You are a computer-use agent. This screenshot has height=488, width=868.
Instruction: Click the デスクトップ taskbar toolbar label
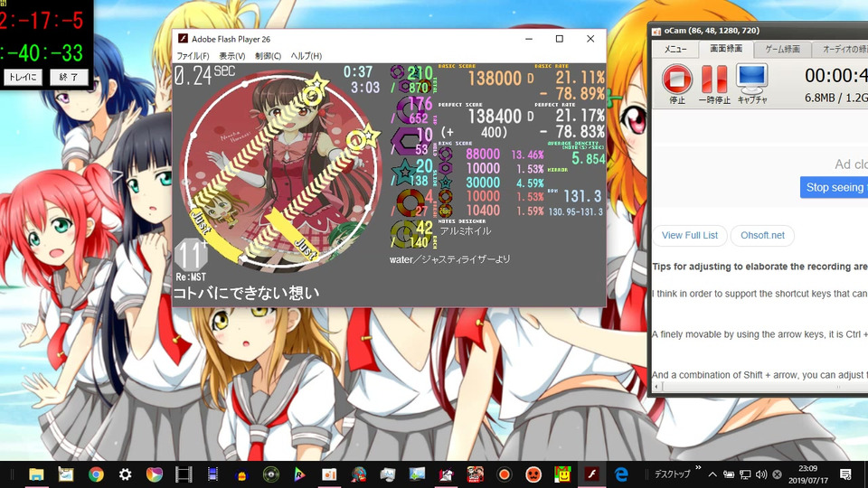click(x=672, y=474)
